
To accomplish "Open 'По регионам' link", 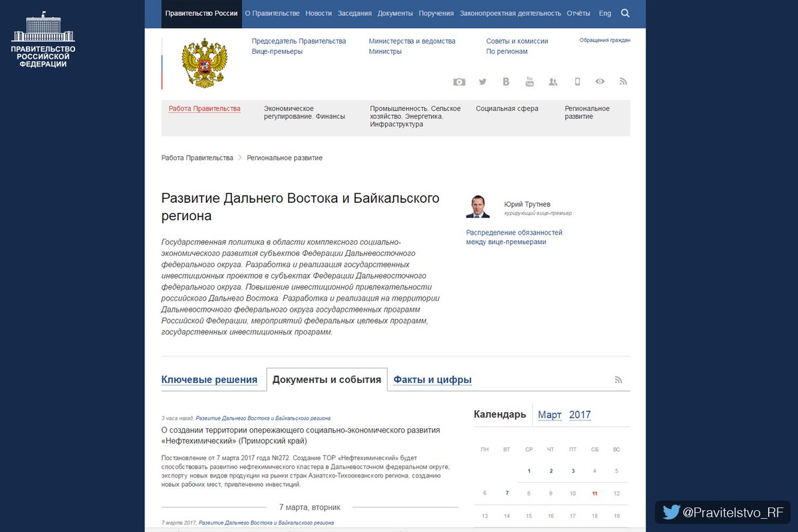I will pos(507,52).
